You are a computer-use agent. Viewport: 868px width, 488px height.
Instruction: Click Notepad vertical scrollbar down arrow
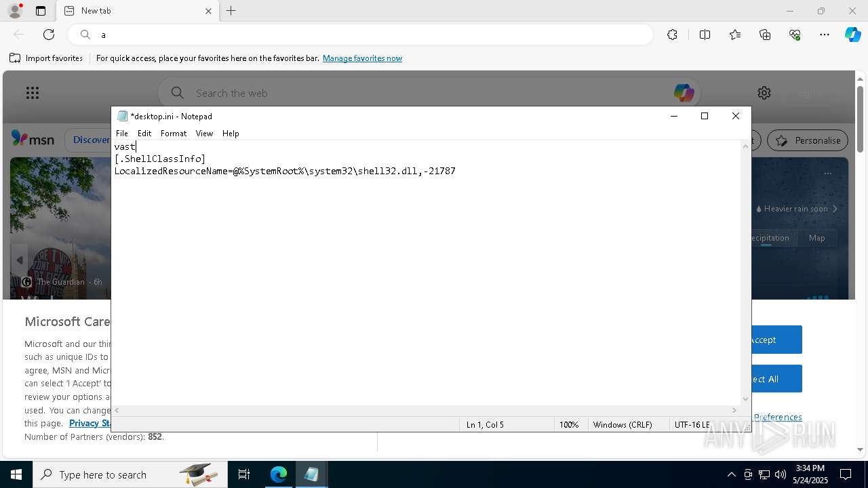click(746, 399)
